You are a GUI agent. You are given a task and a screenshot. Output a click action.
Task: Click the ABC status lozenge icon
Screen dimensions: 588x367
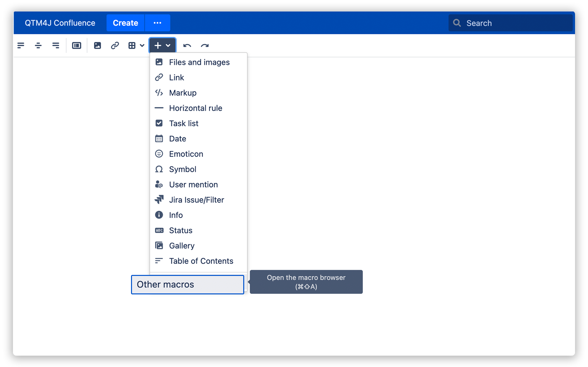tap(159, 231)
